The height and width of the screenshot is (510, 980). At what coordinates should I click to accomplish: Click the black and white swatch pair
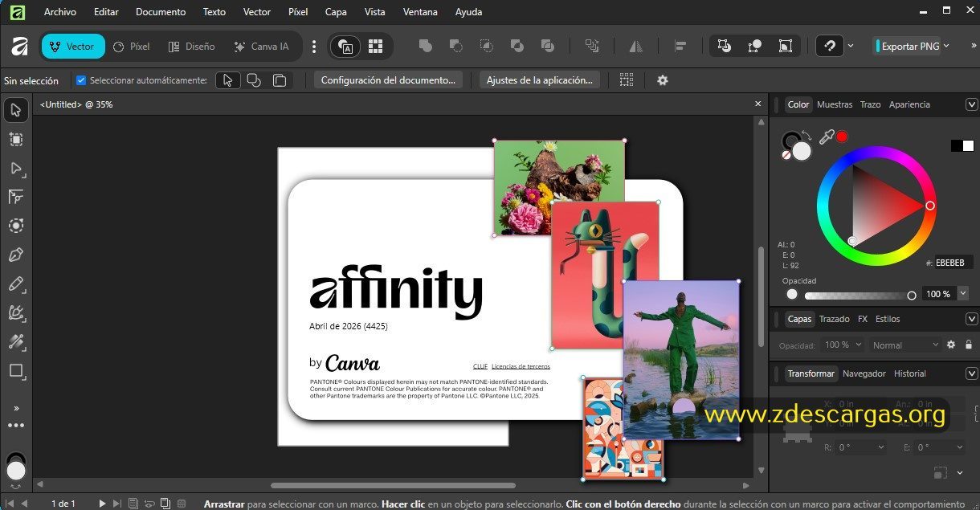coord(962,145)
